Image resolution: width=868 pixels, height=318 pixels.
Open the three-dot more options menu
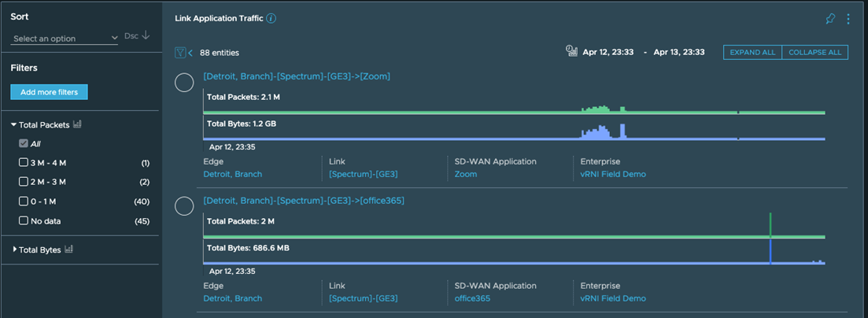[x=848, y=19]
